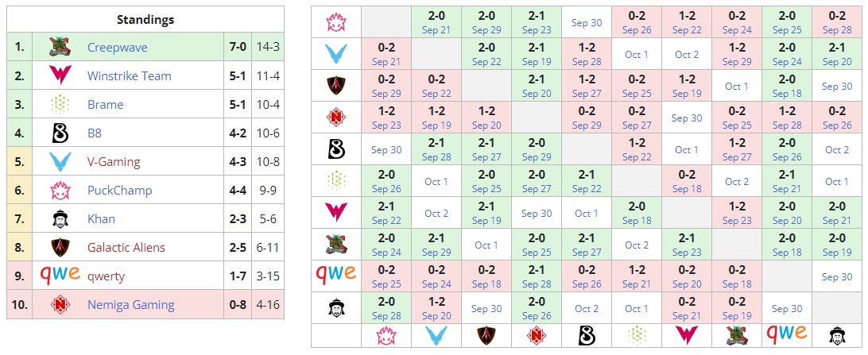868x355 pixels.
Task: Open the V-Gaming team link
Action: (x=113, y=162)
